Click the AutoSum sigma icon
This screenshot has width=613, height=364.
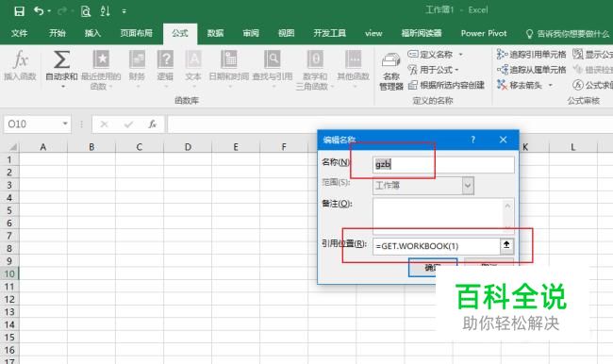coord(61,59)
